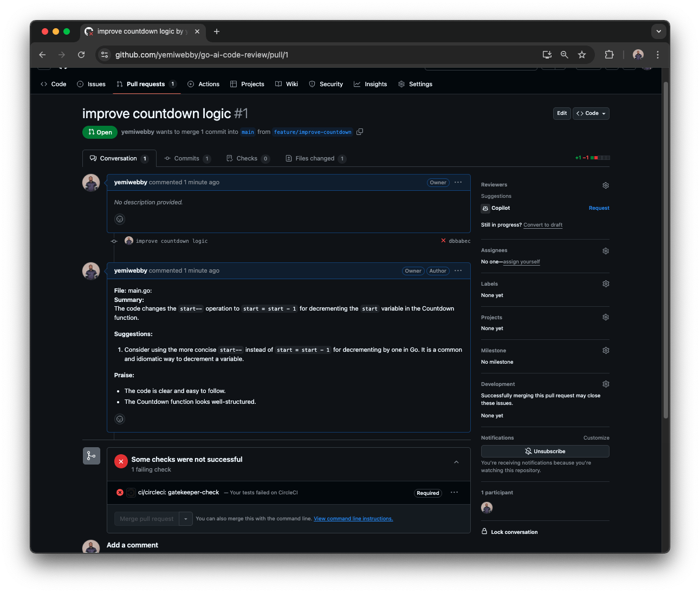This screenshot has height=593, width=700.
Task: Open the Commits tab
Action: tap(187, 158)
